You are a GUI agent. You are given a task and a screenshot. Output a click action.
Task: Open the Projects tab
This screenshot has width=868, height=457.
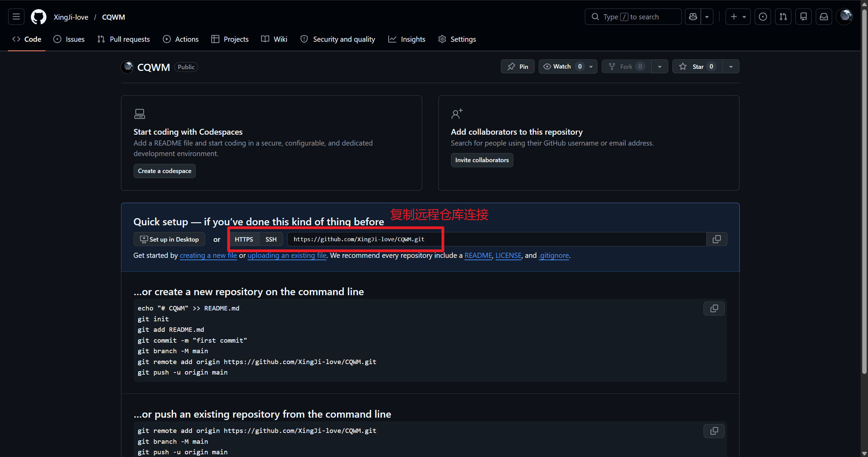[x=230, y=39]
